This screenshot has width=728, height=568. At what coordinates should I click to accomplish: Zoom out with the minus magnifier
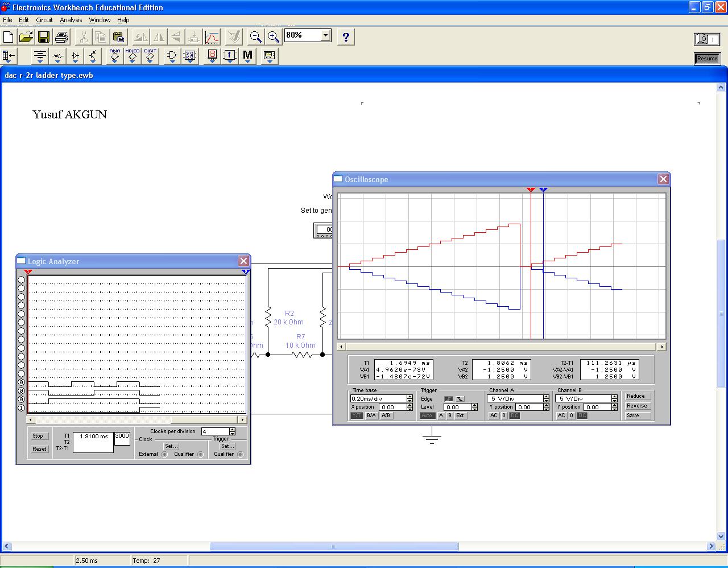256,37
